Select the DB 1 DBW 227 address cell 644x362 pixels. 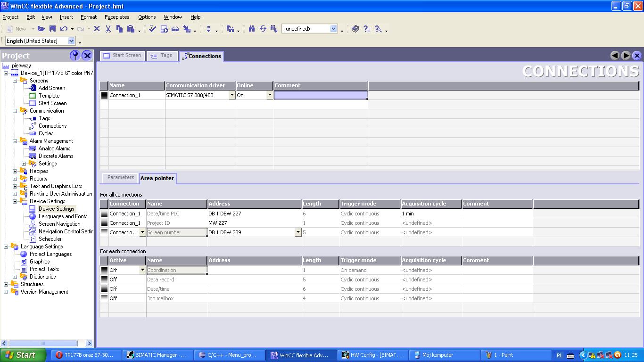tap(255, 214)
